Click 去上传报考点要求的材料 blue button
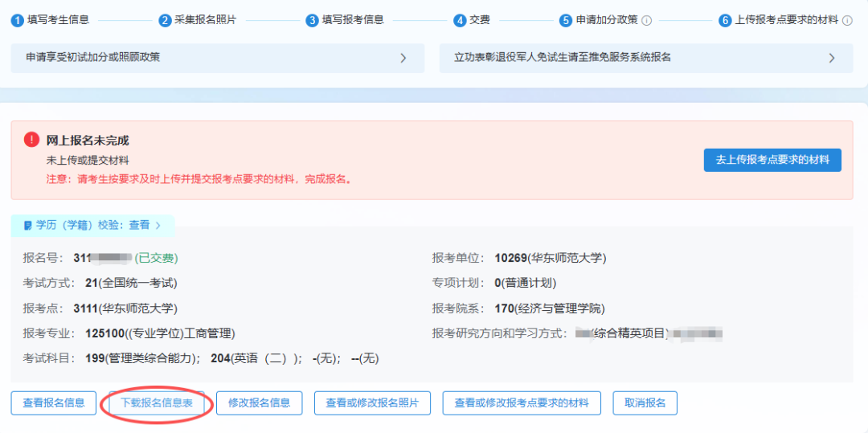 pos(772,161)
